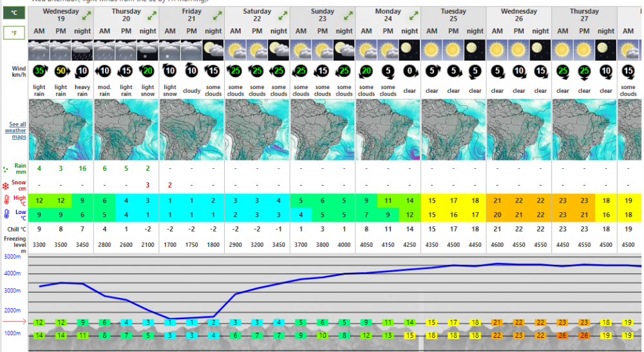Viewport: 644px width, 352px height.
Task: Click the 0 km/h wind icon on Monday night
Action: pos(410,71)
